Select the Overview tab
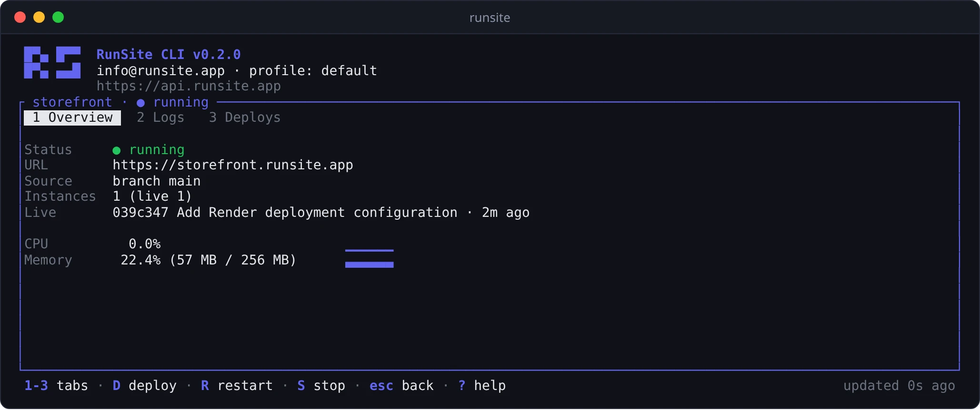The height and width of the screenshot is (410, 980). 72,117
